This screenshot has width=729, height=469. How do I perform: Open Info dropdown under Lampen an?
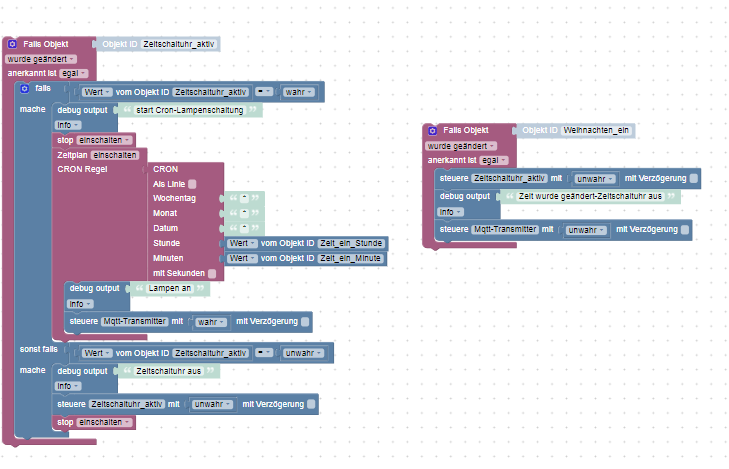[80, 304]
